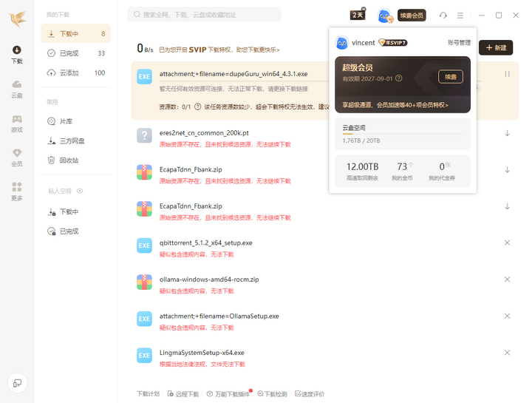Open 万能下载插件 plugin option
Screen dimensions: 532x403
pos(228,394)
